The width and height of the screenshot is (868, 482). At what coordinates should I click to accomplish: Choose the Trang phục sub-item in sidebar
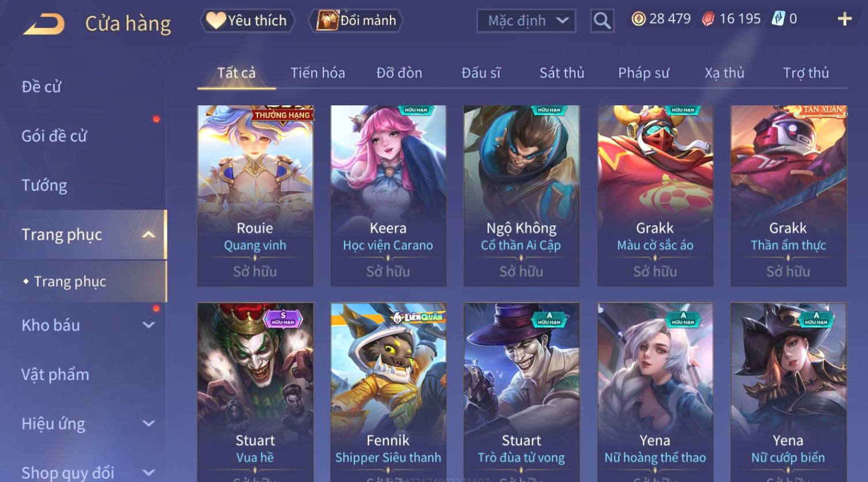[x=70, y=282]
